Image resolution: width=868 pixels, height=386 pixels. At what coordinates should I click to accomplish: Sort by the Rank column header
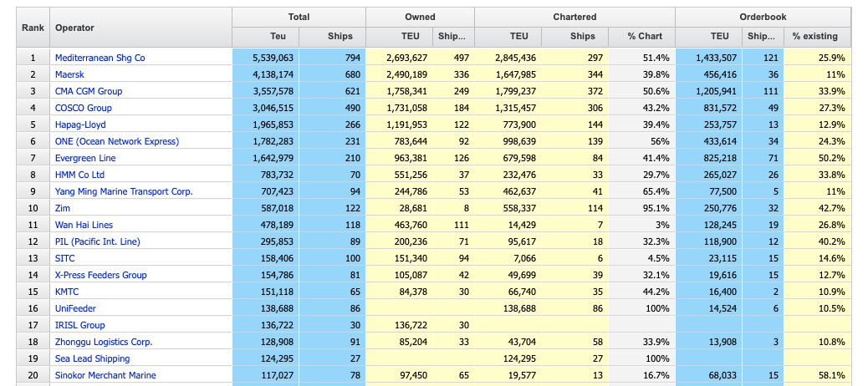click(33, 27)
